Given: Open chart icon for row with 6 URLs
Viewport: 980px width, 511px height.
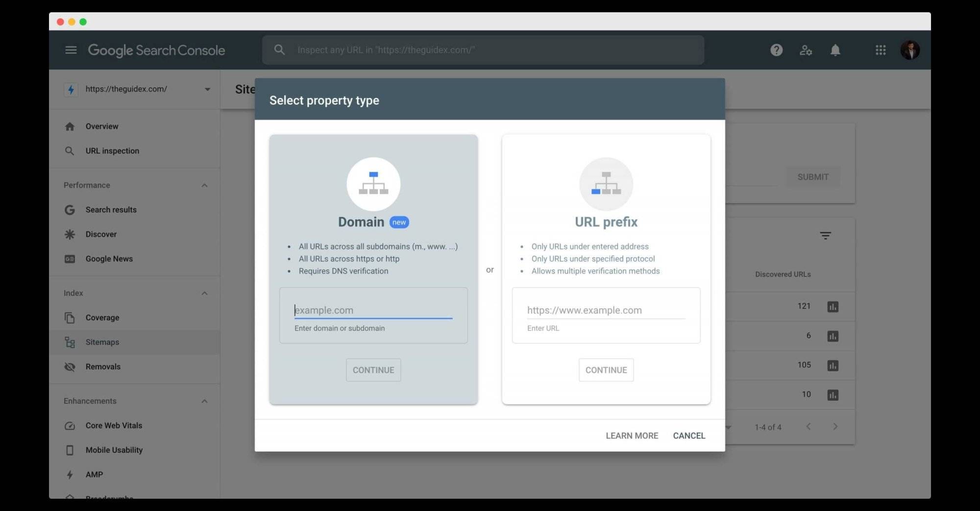Looking at the screenshot, I should tap(833, 336).
